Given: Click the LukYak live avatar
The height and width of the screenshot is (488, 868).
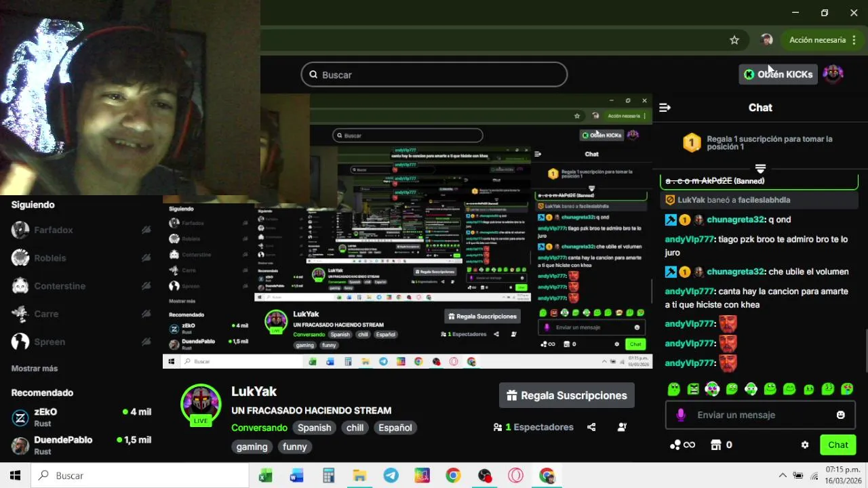Looking at the screenshot, I should pos(201,405).
